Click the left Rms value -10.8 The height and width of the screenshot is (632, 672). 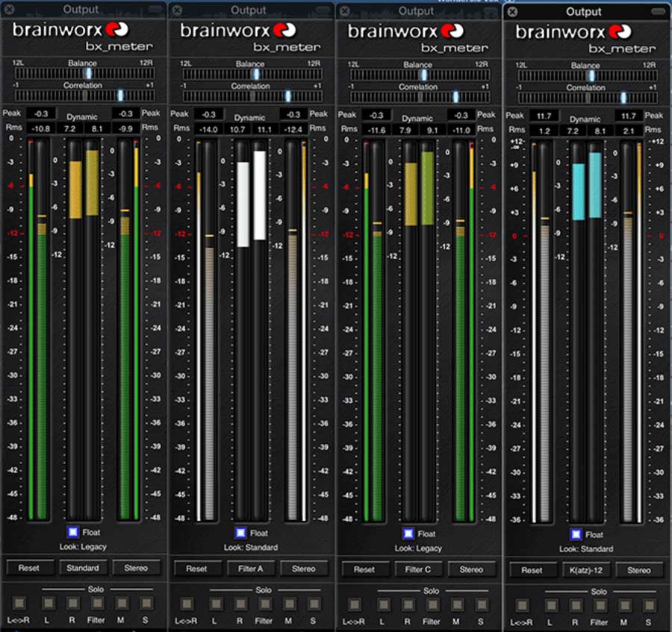[x=41, y=128]
